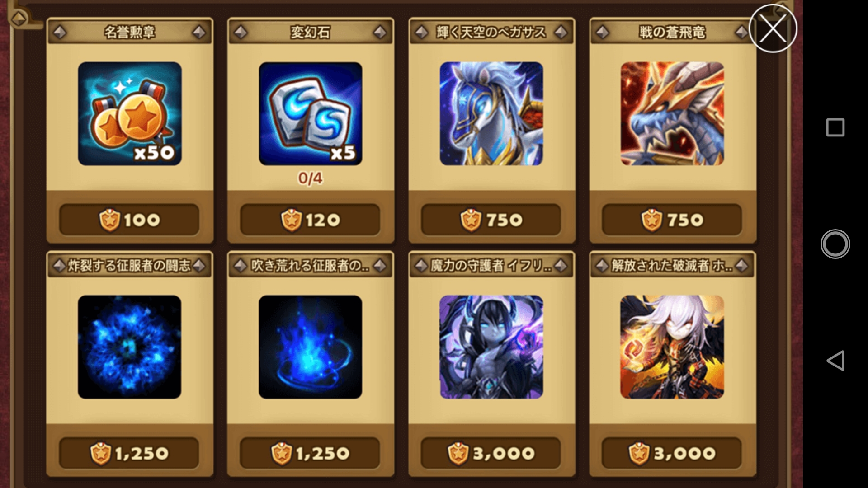Close the shop window with X

pyautogui.click(x=773, y=28)
